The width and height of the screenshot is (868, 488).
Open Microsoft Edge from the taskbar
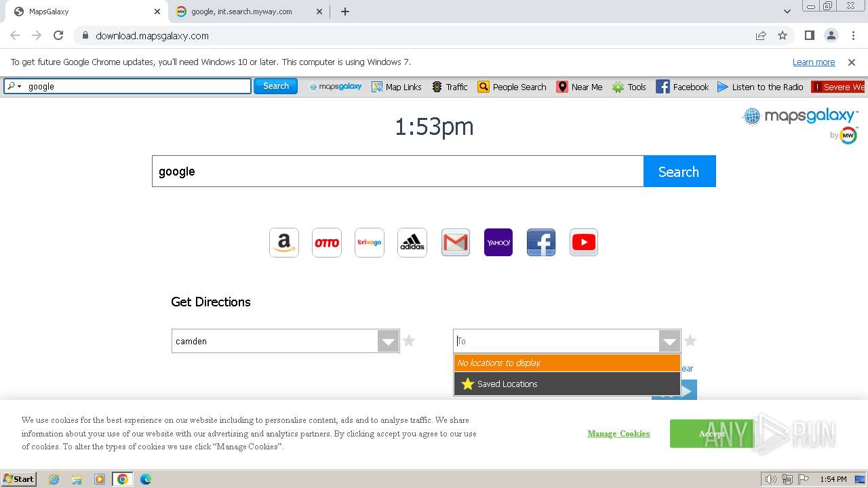[x=146, y=479]
